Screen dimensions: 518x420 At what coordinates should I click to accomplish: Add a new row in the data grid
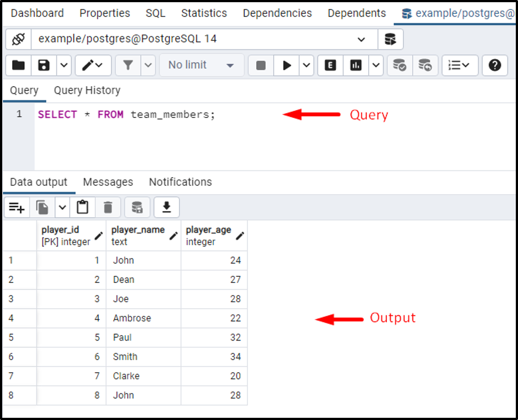[16, 207]
